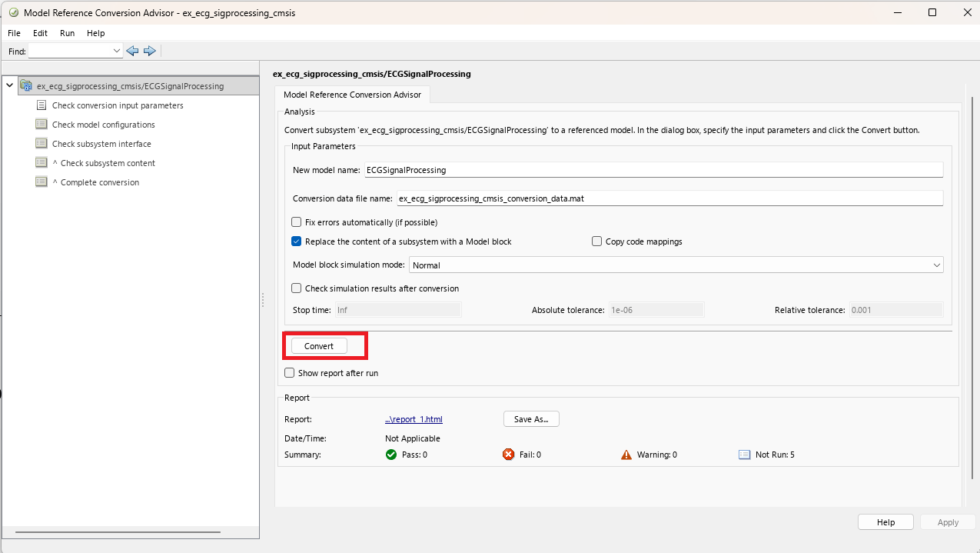The image size is (980, 553).
Task: Click the ECGSignalProcessing root model icon
Action: (26, 86)
